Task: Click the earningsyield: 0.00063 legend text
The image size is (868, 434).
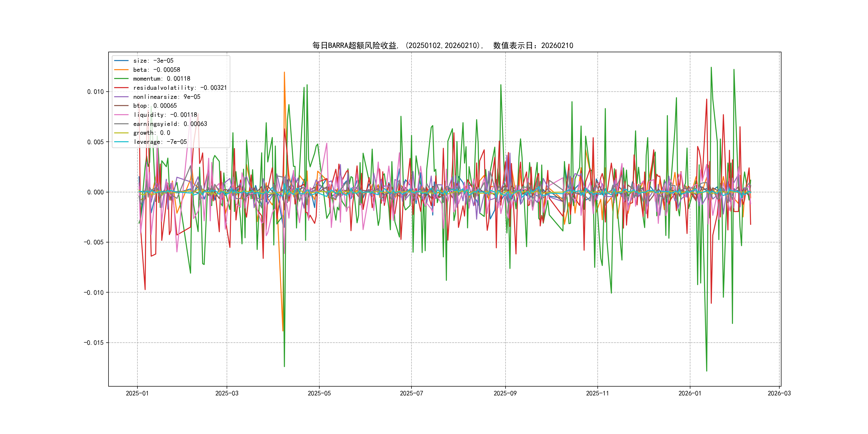Action: point(170,124)
